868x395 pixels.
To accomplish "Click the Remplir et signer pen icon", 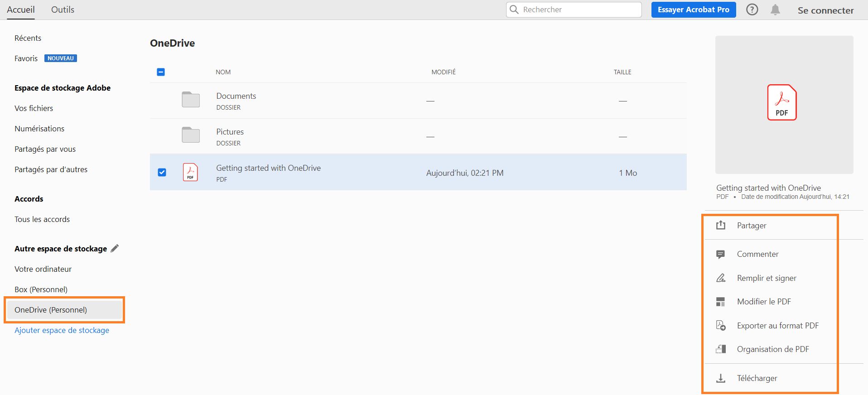I will coord(721,278).
